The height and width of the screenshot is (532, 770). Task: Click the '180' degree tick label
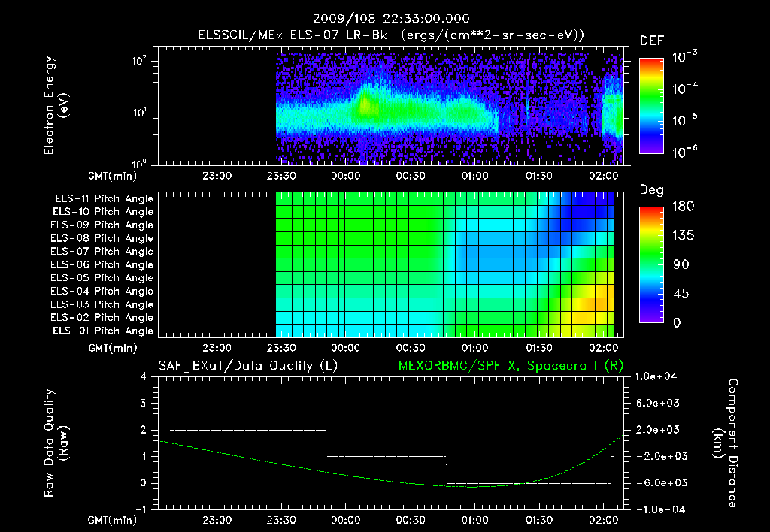683,207
